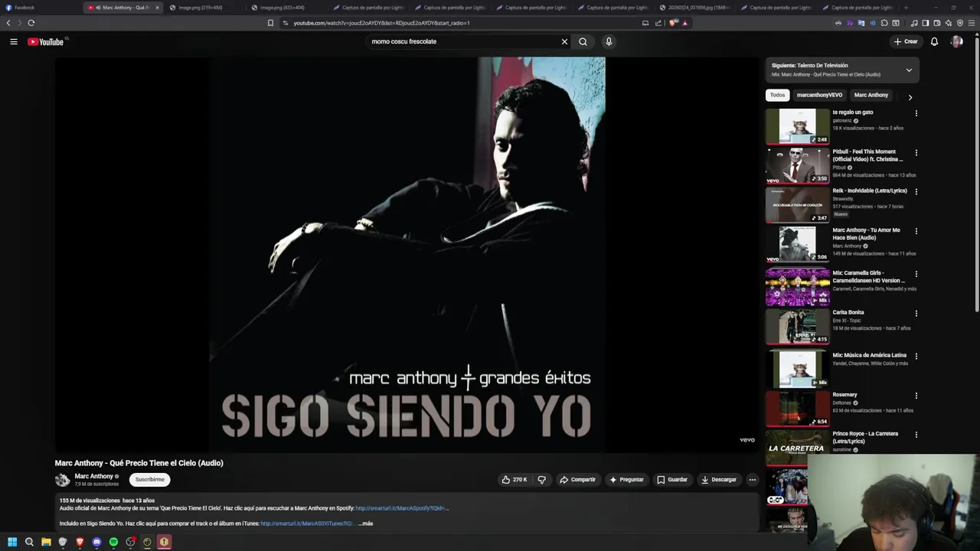Open Brave Rewards triangle icon
This screenshot has height=551, width=980.
coord(684,23)
